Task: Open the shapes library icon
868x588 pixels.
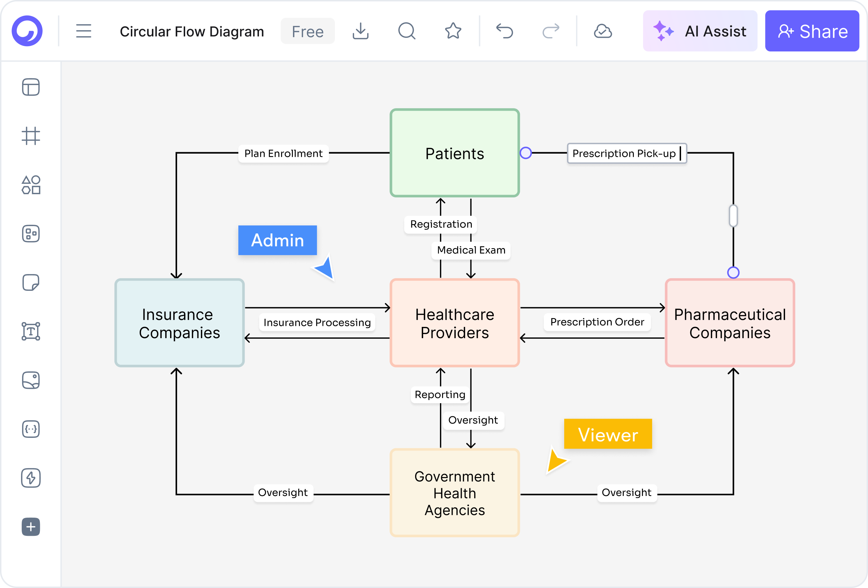Action: point(31,185)
